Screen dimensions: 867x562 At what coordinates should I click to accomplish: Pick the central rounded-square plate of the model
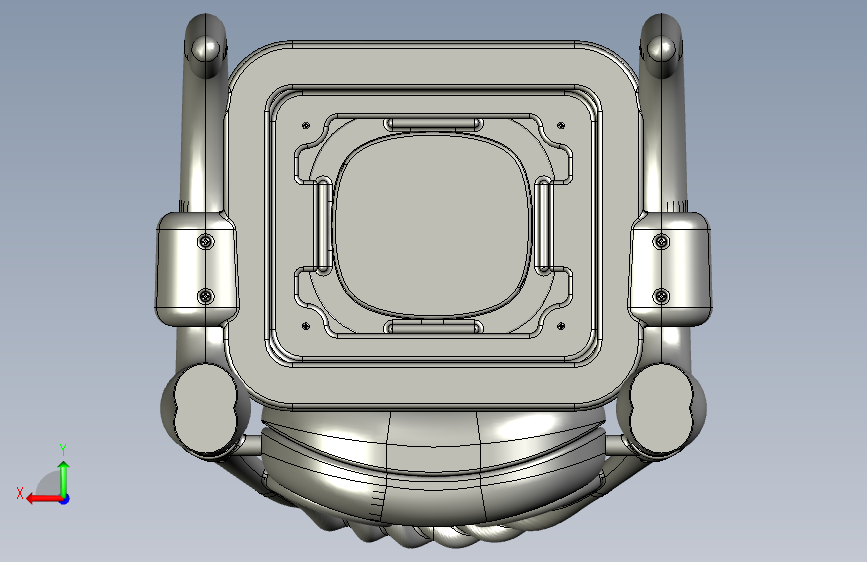(x=432, y=226)
